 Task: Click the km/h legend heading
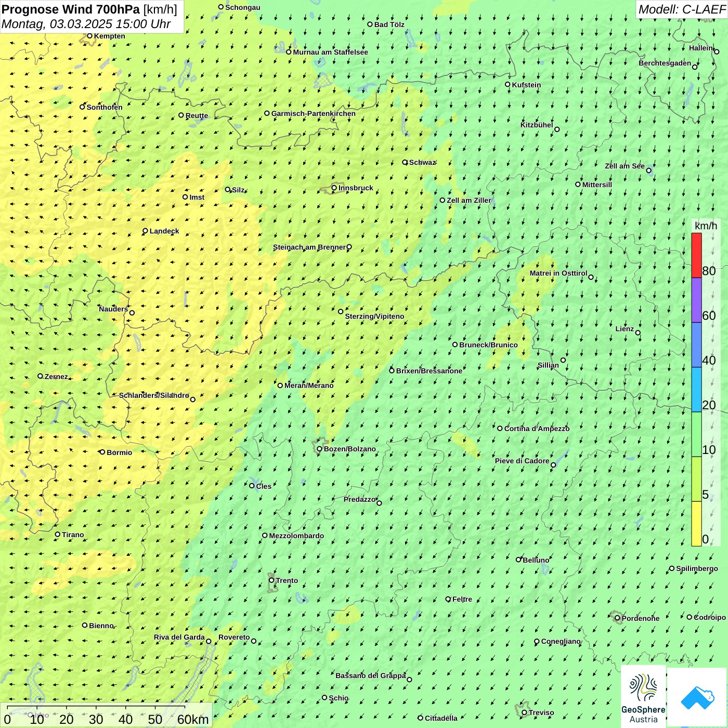click(706, 226)
